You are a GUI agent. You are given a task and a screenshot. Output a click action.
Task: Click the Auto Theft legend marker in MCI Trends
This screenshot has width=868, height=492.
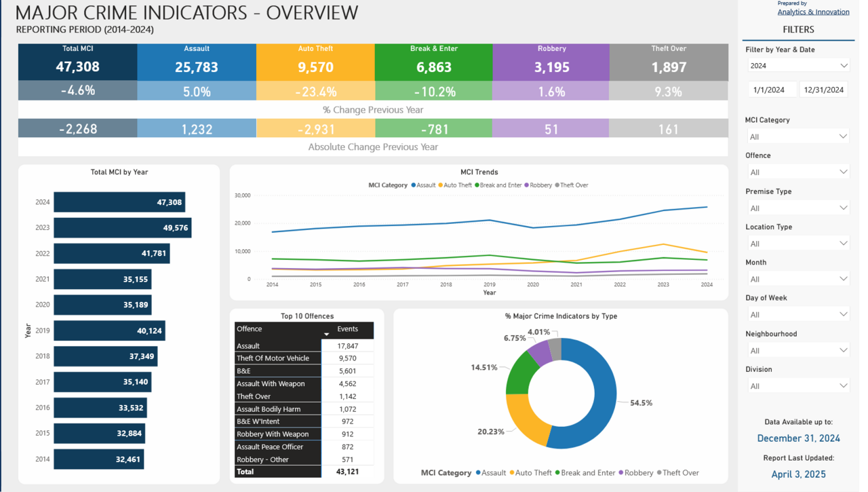(441, 185)
